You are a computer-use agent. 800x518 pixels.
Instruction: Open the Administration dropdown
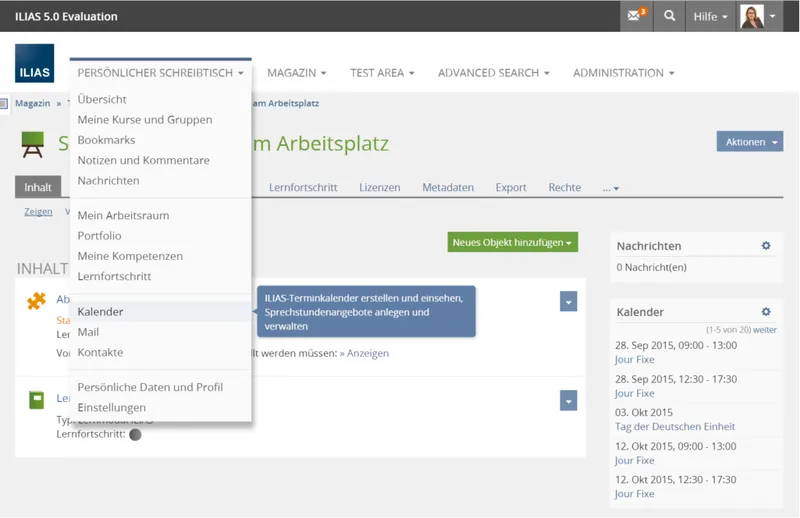click(x=623, y=72)
